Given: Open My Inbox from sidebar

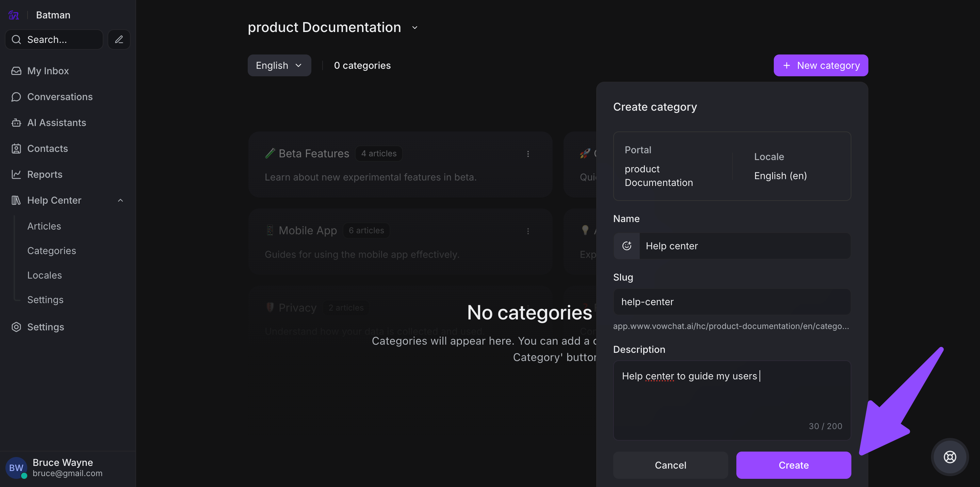Looking at the screenshot, I should point(48,71).
